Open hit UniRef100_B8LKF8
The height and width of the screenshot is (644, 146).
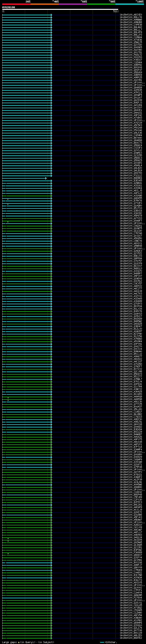[x=131, y=32]
